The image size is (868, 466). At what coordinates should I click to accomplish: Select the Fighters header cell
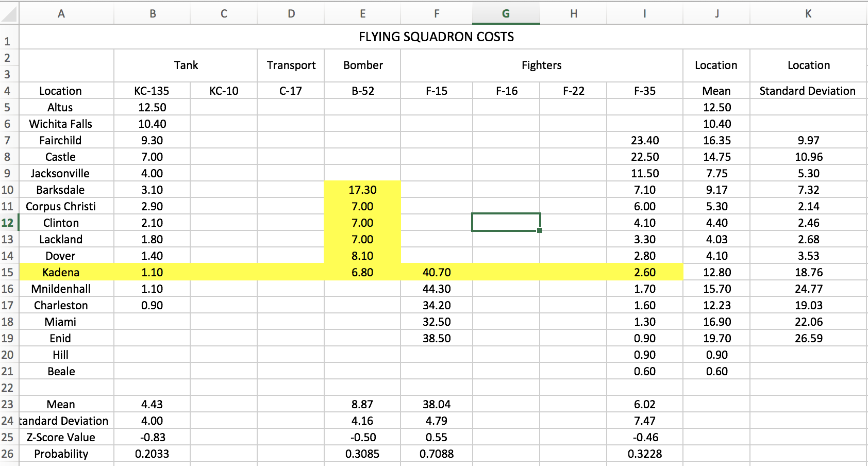[x=542, y=65]
